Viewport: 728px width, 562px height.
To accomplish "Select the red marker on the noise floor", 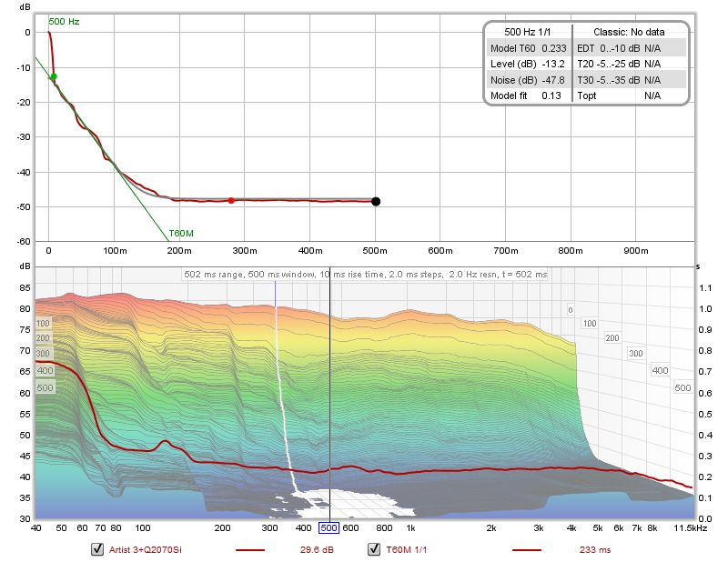I will [x=231, y=200].
